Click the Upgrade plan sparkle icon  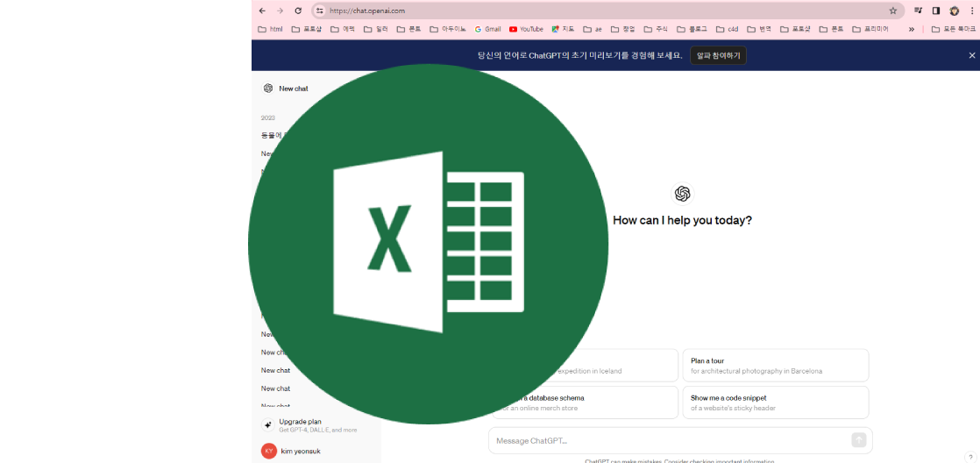pyautogui.click(x=268, y=425)
